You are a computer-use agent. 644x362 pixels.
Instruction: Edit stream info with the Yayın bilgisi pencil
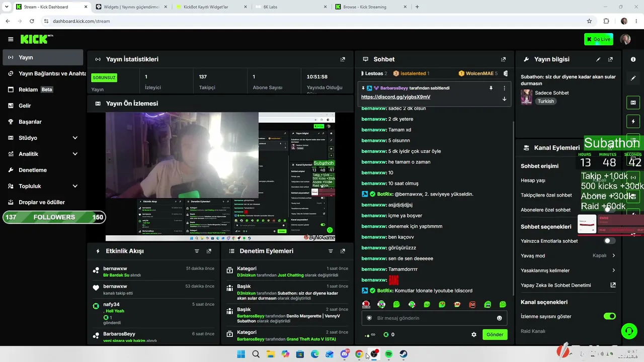[598, 59]
